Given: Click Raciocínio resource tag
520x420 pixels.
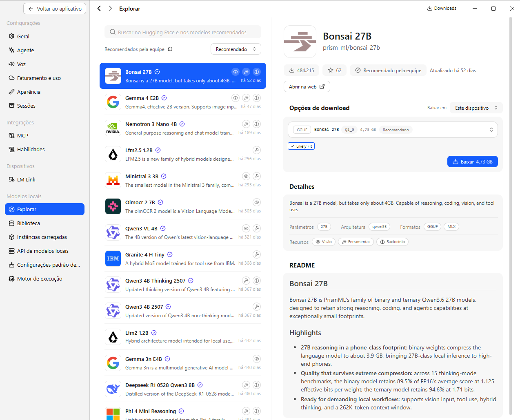Looking at the screenshot, I should coord(392,242).
